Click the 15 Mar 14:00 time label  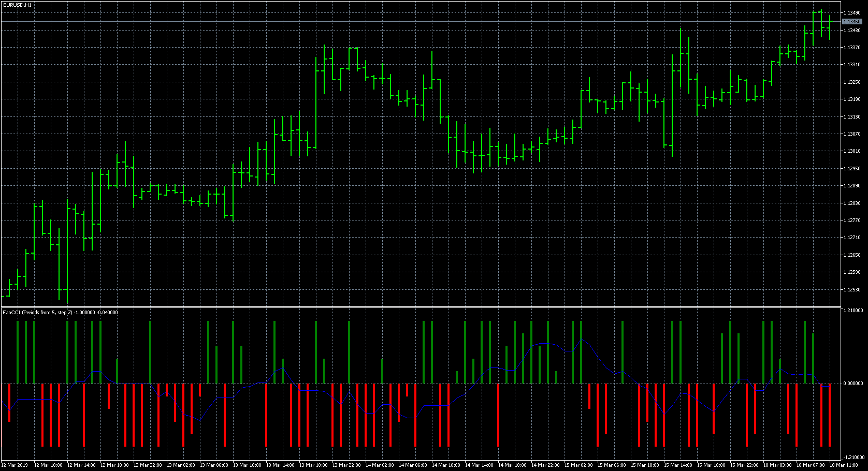[678, 465]
